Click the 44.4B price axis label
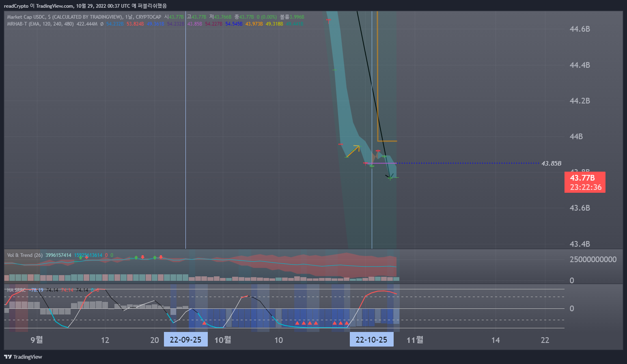 pos(580,65)
